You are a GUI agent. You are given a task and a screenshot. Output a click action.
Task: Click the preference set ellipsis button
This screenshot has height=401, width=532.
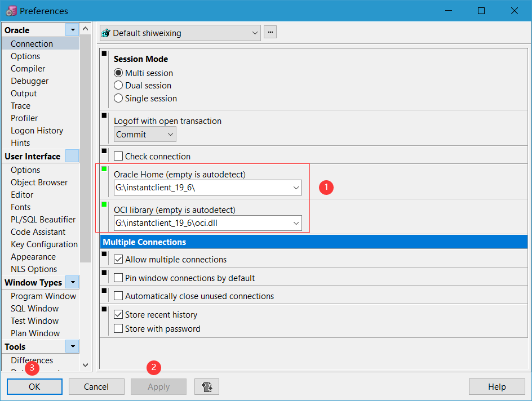pyautogui.click(x=270, y=32)
